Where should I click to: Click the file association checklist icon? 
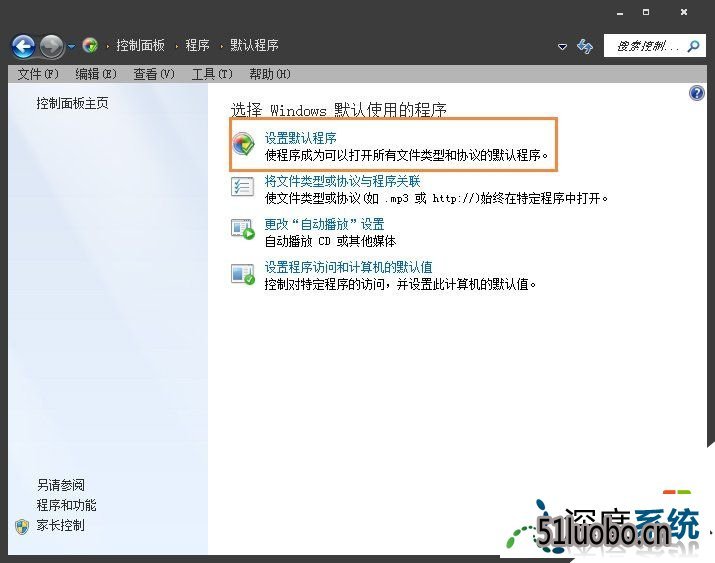242,187
